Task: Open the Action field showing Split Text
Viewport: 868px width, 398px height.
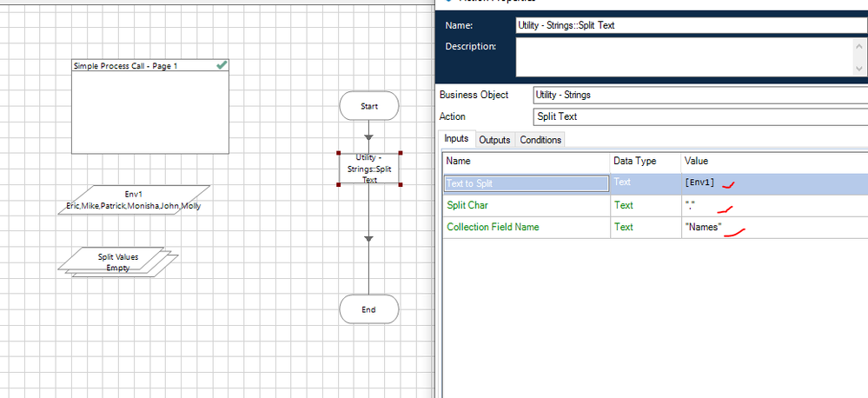Action: tap(695, 116)
